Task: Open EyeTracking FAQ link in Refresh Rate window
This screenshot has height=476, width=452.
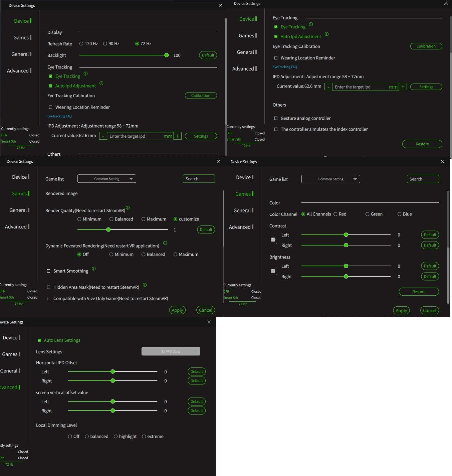Action: (x=59, y=116)
